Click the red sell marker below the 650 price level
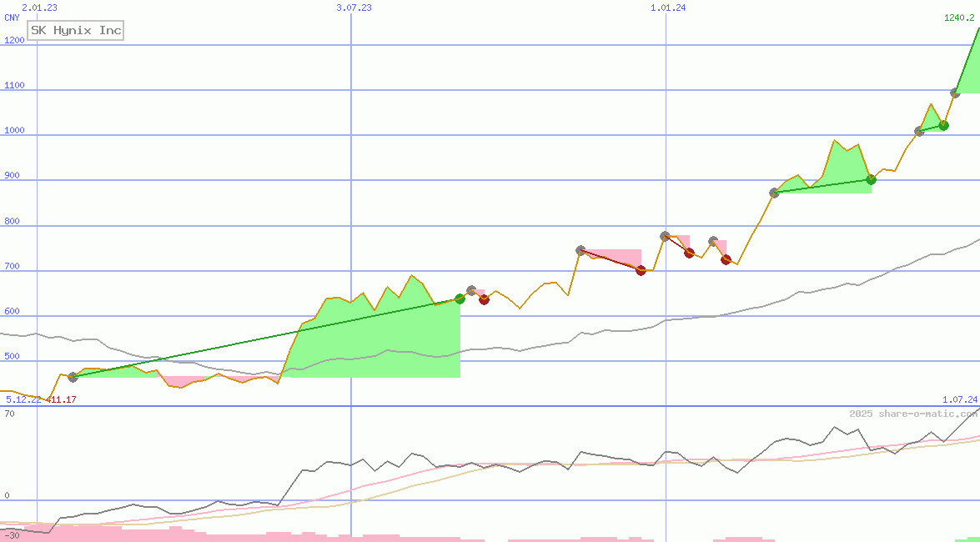Viewport: 980px width, 542px height. [484, 299]
